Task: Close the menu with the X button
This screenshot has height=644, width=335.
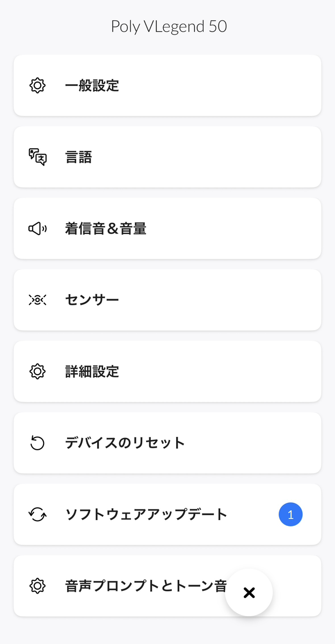Action: [249, 592]
